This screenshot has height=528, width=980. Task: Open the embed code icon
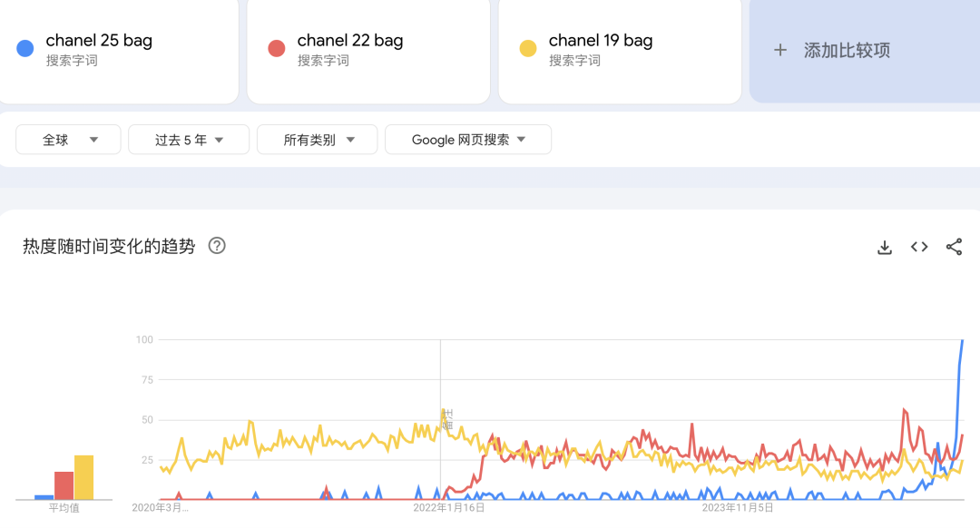[x=919, y=247]
